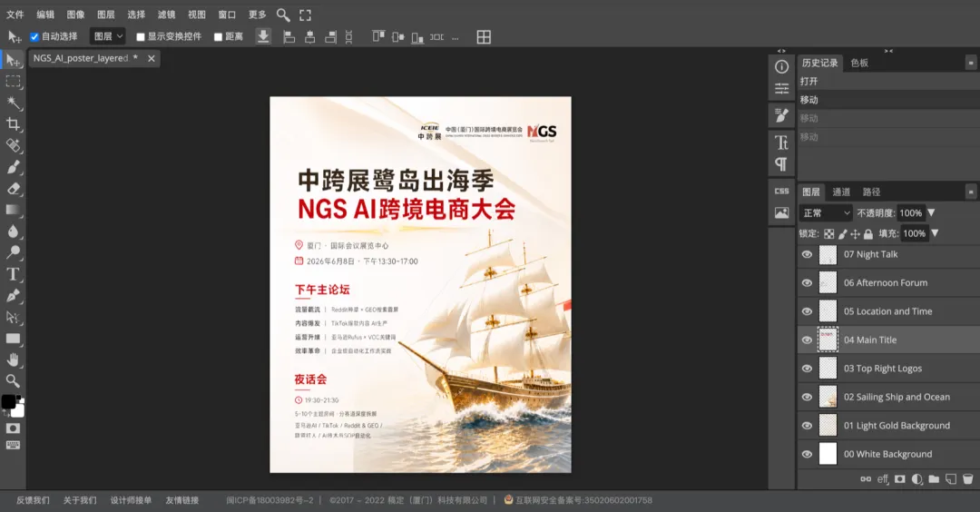Open the fill slider arrow
Image resolution: width=980 pixels, height=512 pixels.
click(935, 233)
